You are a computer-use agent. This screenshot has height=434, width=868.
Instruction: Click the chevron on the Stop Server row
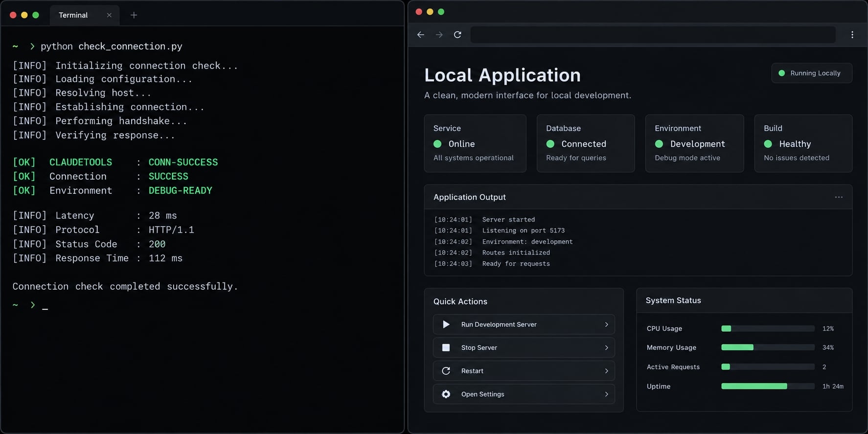point(606,347)
